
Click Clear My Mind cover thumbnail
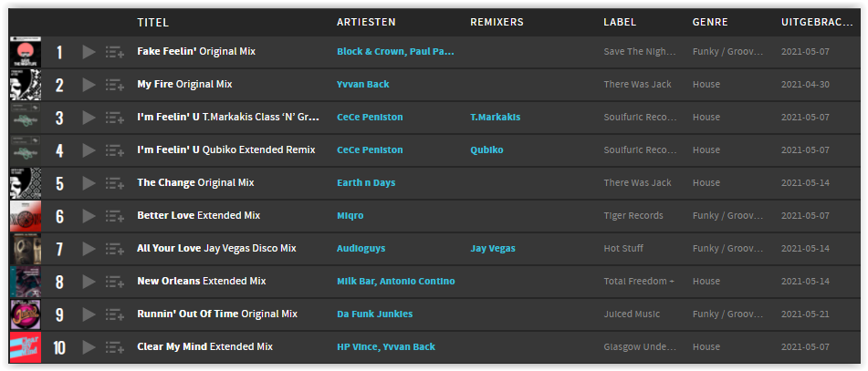pyautogui.click(x=26, y=347)
